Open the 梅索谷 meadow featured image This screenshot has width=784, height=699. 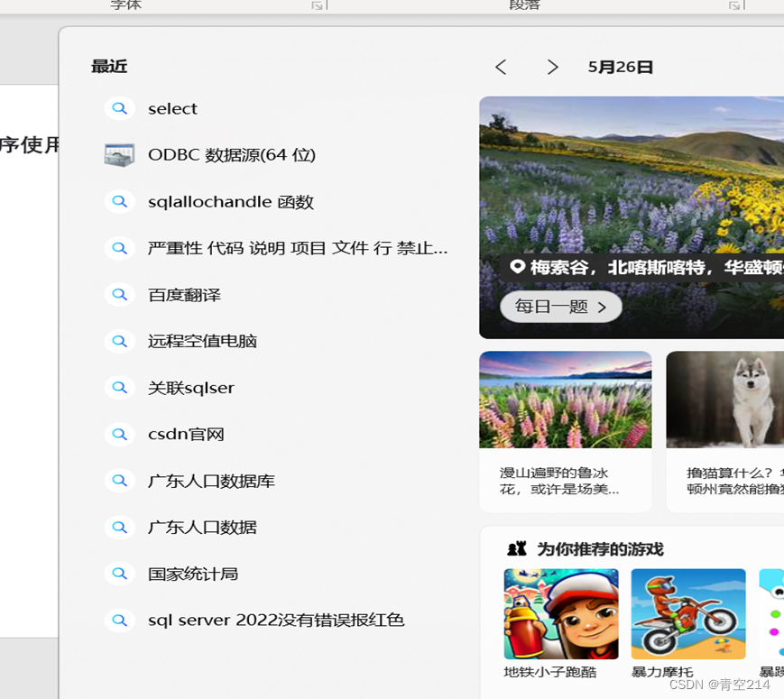point(632,217)
